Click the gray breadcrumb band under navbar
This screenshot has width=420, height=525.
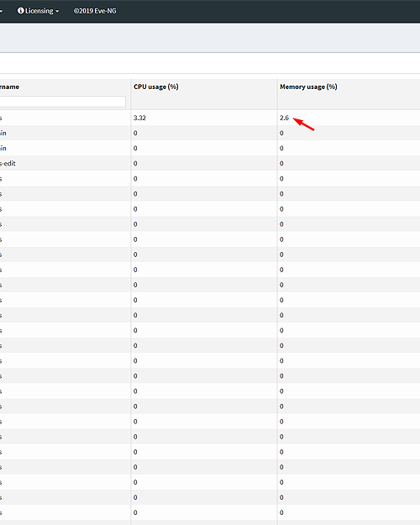[x=210, y=38]
